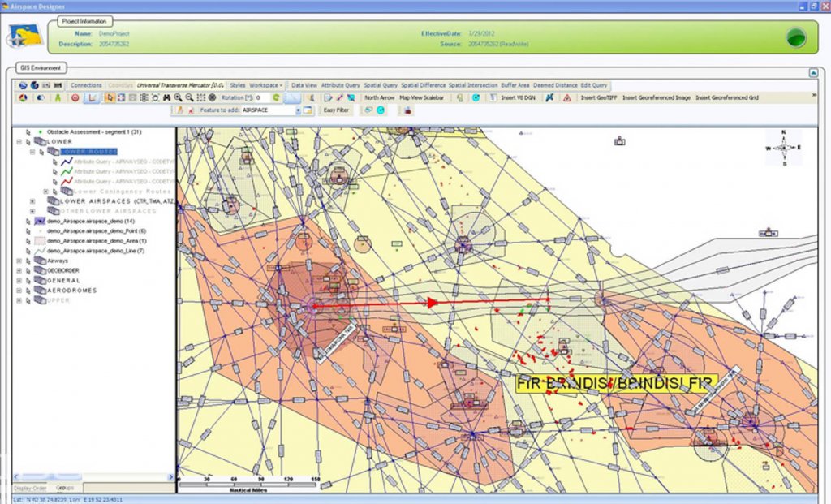Expand the Airways tree node
Viewport: 831px width, 504px height.
[19, 261]
